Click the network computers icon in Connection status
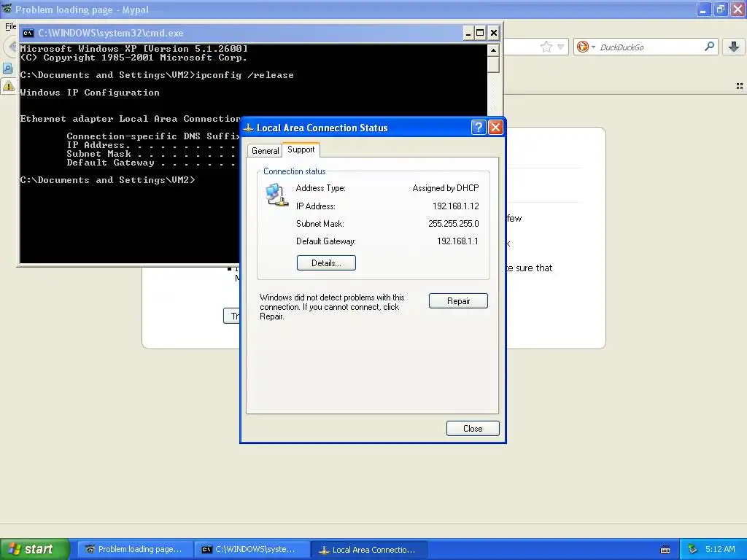This screenshot has height=560, width=747. click(276, 195)
